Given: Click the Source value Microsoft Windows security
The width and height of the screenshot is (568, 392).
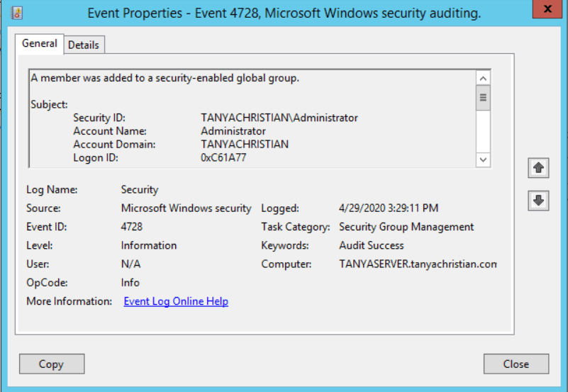Looking at the screenshot, I should (x=186, y=208).
